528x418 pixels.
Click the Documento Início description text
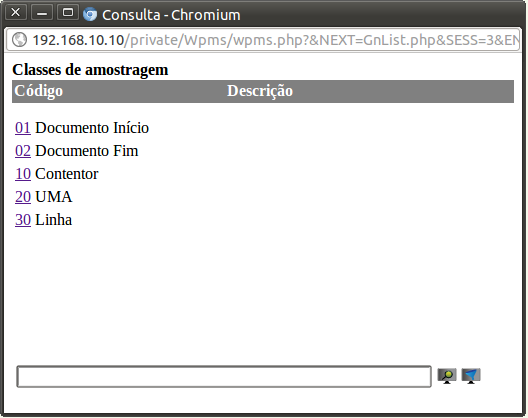pyautogui.click(x=92, y=128)
